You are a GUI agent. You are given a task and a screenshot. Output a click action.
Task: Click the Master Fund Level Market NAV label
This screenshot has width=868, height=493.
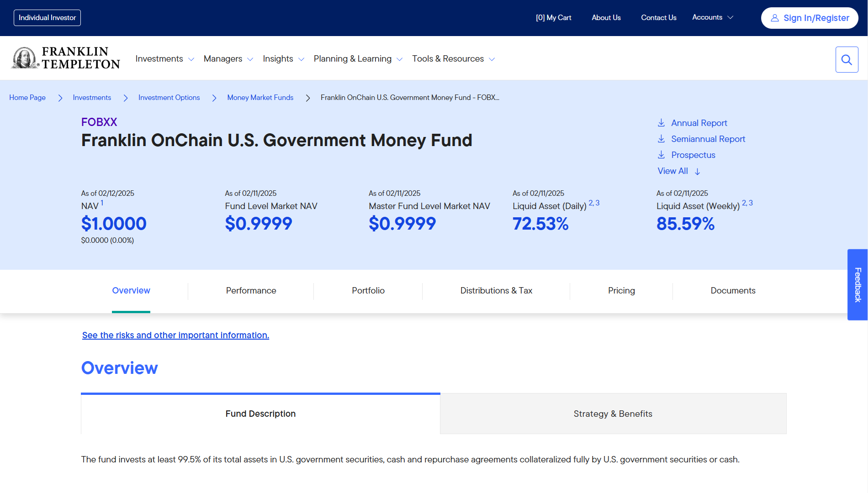tap(429, 206)
